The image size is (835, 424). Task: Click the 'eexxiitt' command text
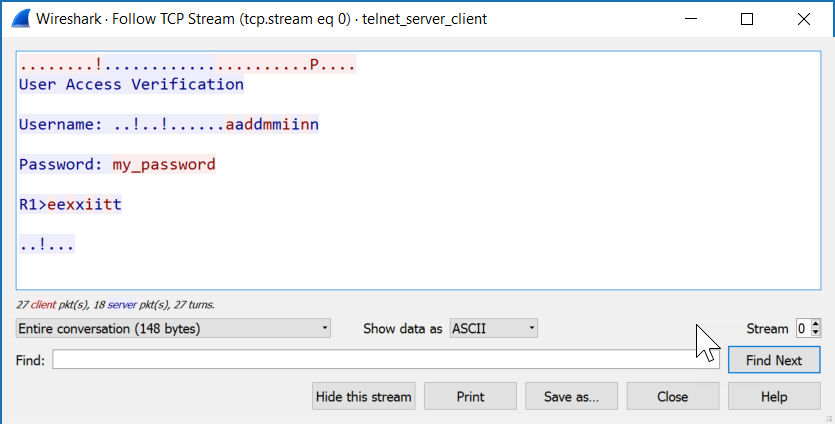(85, 205)
